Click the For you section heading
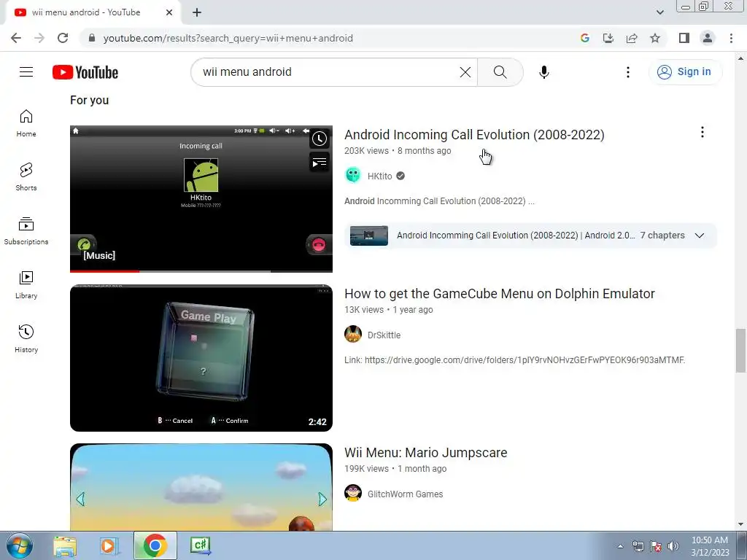 (90, 100)
